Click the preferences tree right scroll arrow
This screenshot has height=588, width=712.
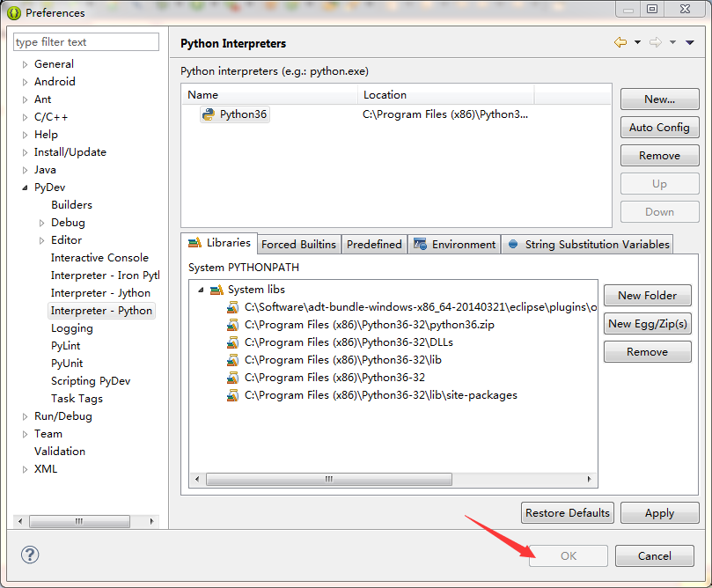point(151,521)
